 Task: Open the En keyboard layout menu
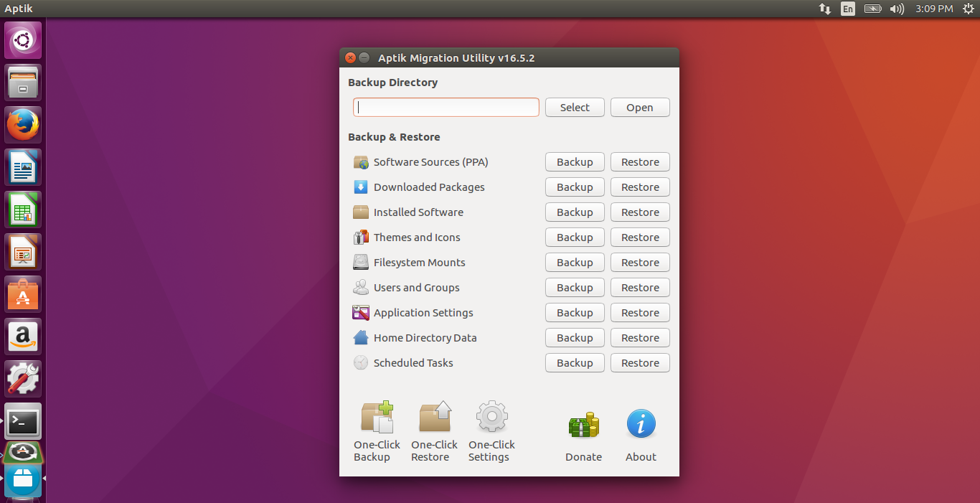848,9
